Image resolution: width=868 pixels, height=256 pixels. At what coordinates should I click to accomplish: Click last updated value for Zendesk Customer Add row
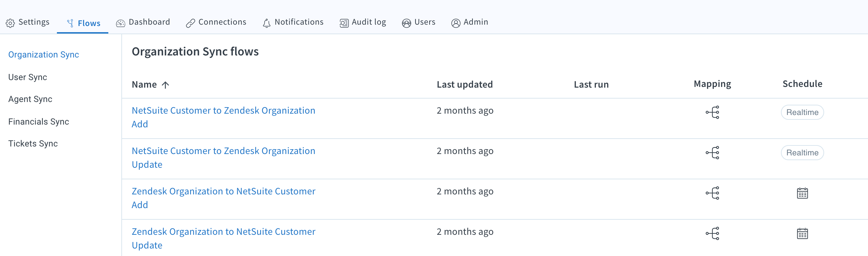465,192
